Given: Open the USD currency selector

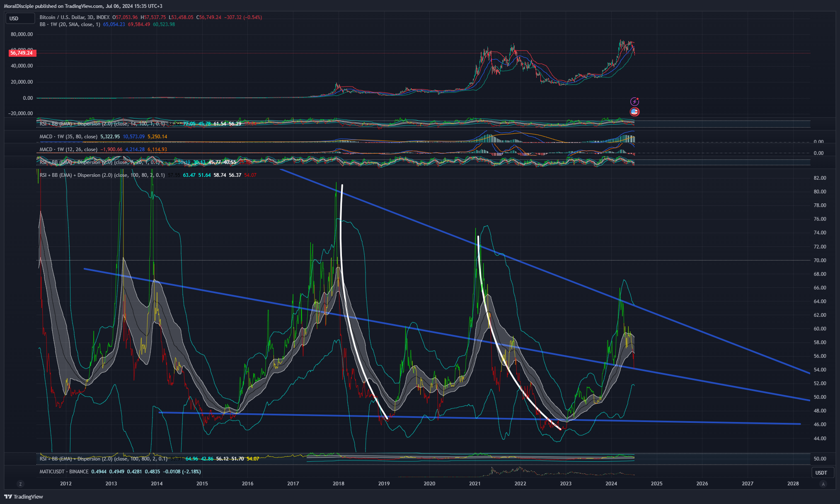Looking at the screenshot, I should coord(20,18).
